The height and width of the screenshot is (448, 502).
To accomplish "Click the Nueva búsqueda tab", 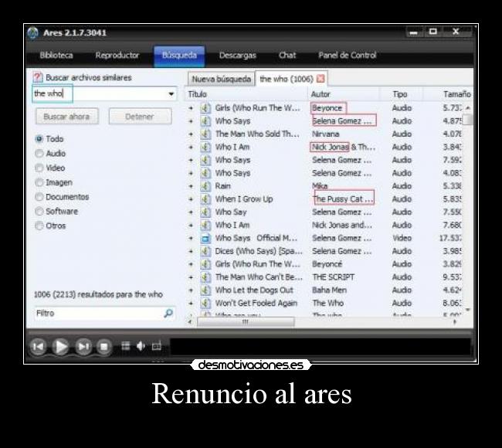I will tap(221, 79).
